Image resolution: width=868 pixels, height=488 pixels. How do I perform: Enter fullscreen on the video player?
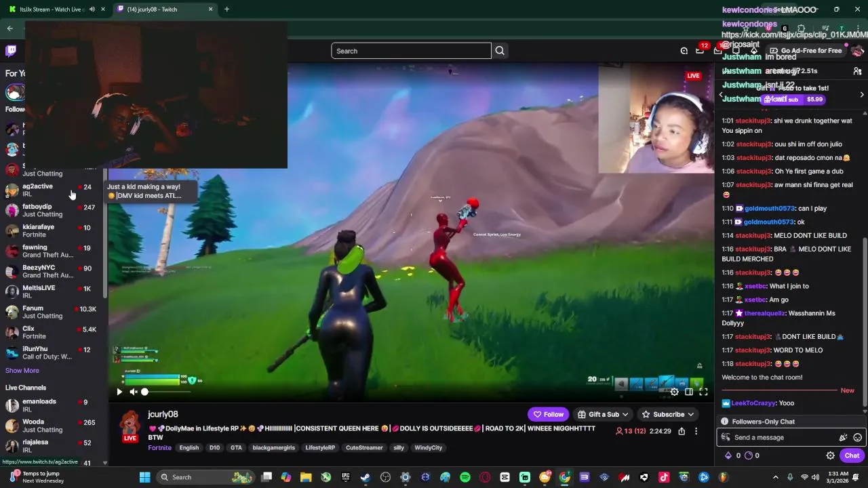click(x=703, y=392)
